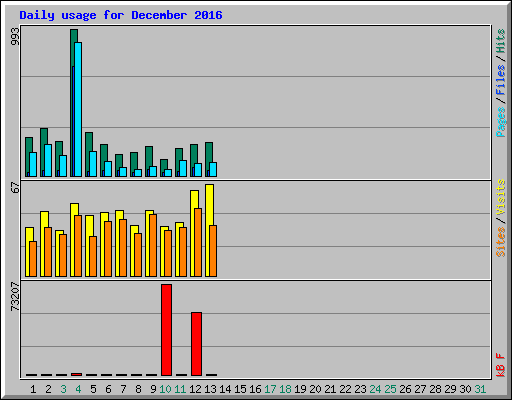Click the day 29 label on the x-axis
This screenshot has height=400, width=512.
click(x=450, y=389)
